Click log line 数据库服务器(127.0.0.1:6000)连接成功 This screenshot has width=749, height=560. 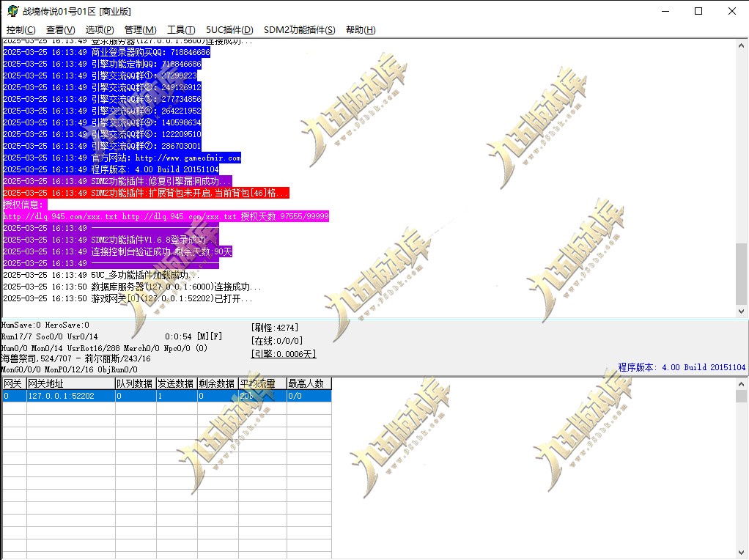point(132,287)
